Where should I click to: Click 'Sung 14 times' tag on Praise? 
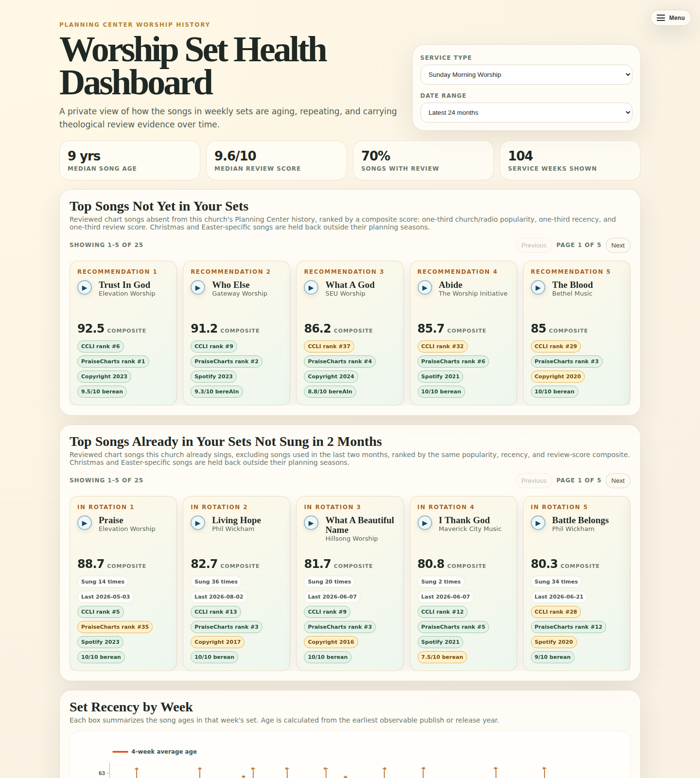(103, 582)
